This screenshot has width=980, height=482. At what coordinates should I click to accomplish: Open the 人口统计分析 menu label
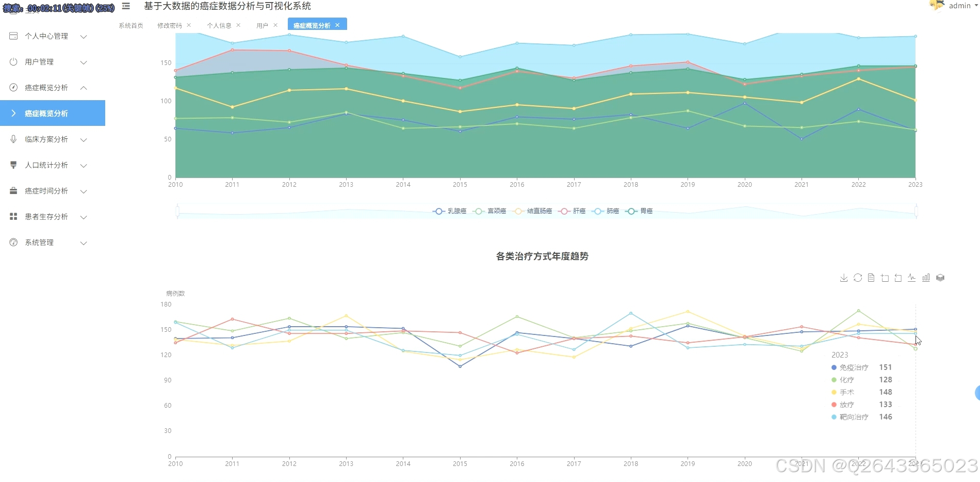(46, 165)
